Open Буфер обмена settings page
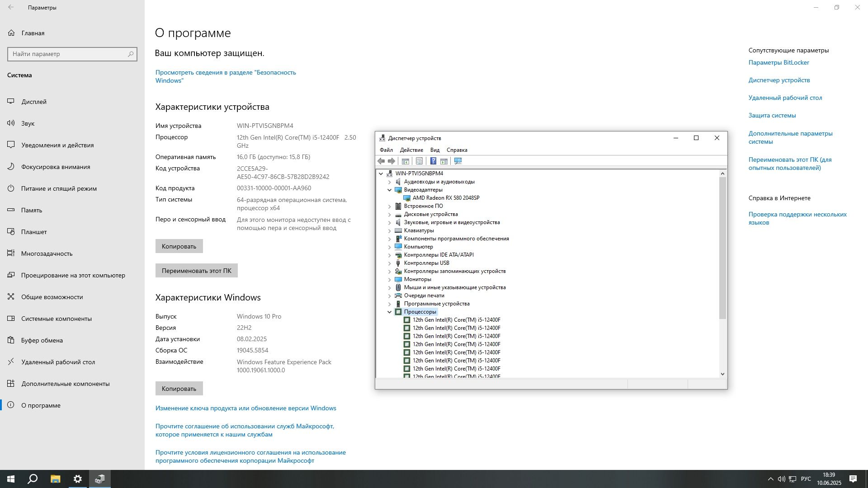 click(x=72, y=340)
